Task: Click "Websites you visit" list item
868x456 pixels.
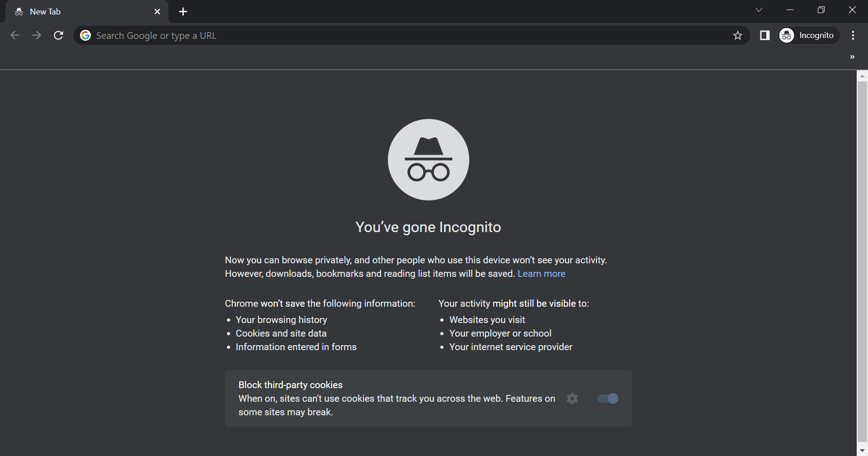Action: tap(487, 320)
